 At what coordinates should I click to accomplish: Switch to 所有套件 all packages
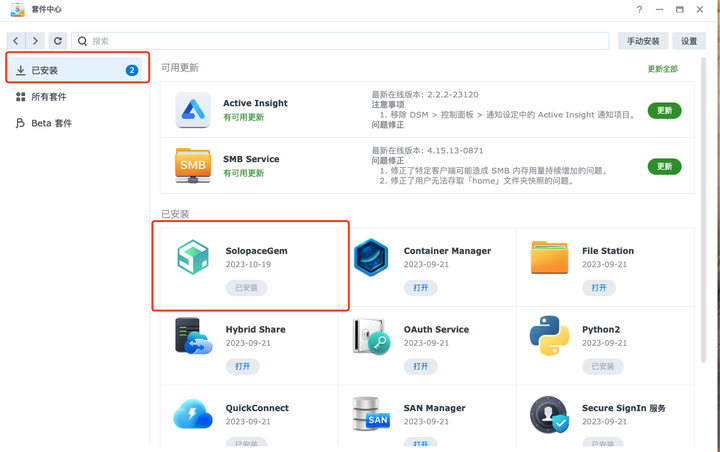pyautogui.click(x=77, y=96)
